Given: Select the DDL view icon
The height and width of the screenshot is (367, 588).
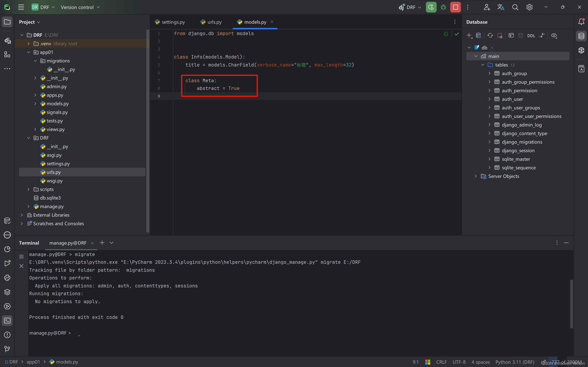Looking at the screenshot, I should pos(530,35).
